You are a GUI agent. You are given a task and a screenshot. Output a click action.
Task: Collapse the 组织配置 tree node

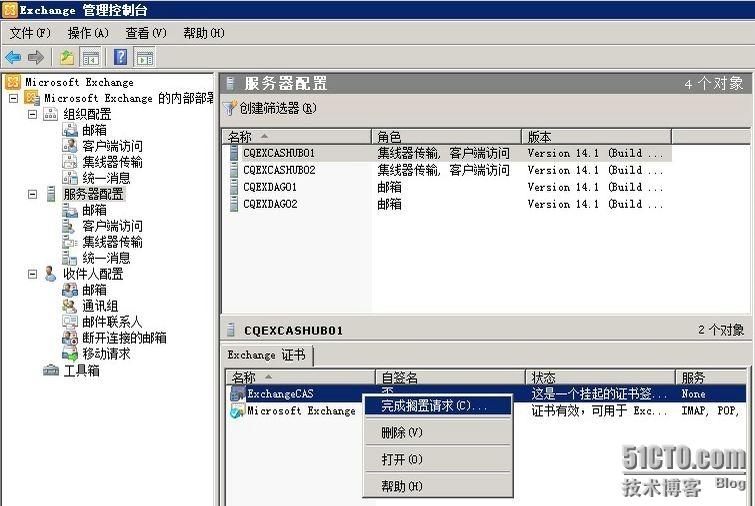[x=32, y=115]
